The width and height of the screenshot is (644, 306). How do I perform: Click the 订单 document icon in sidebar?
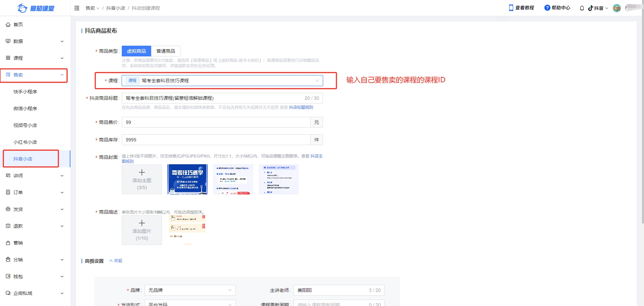coord(8,192)
